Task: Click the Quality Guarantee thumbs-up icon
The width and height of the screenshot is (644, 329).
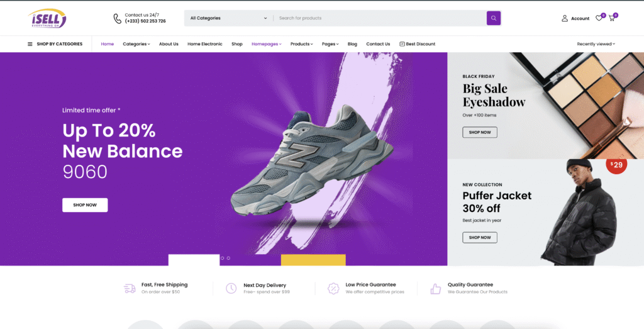Action: [435, 288]
